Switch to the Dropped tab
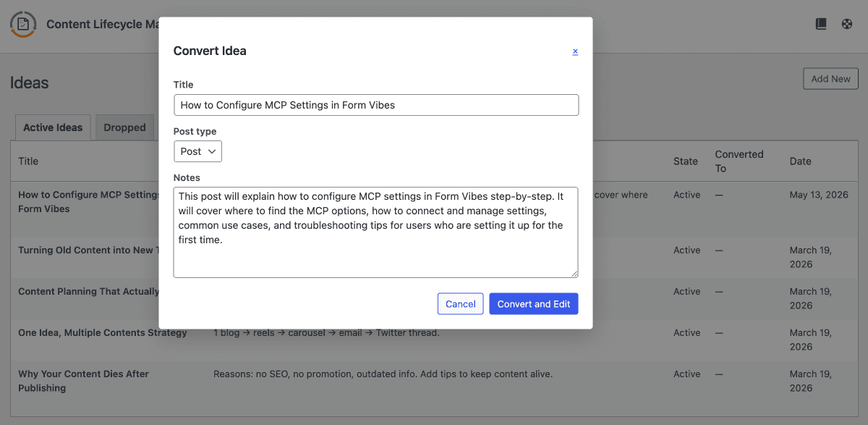 click(x=124, y=127)
